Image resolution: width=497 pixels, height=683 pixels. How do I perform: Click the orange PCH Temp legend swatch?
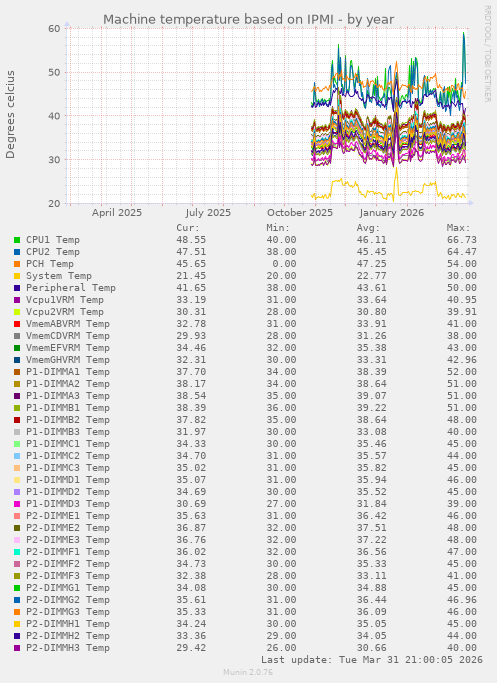17,264
